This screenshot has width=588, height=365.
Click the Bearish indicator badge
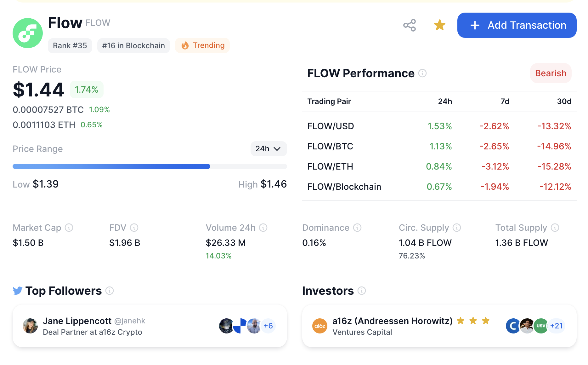tap(551, 73)
